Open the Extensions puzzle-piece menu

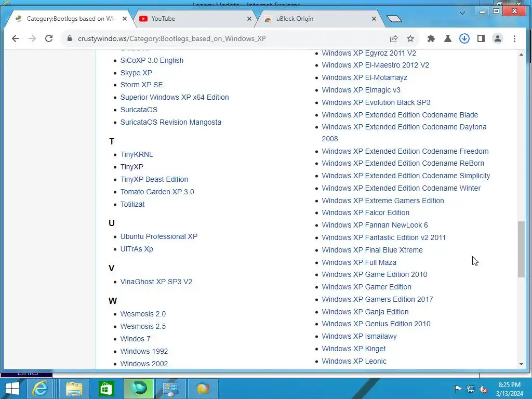[x=431, y=38]
